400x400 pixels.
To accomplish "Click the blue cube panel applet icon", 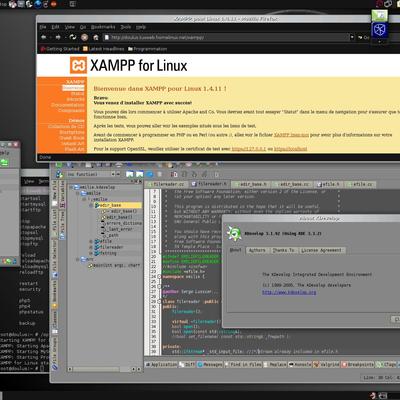I will [380, 30].
